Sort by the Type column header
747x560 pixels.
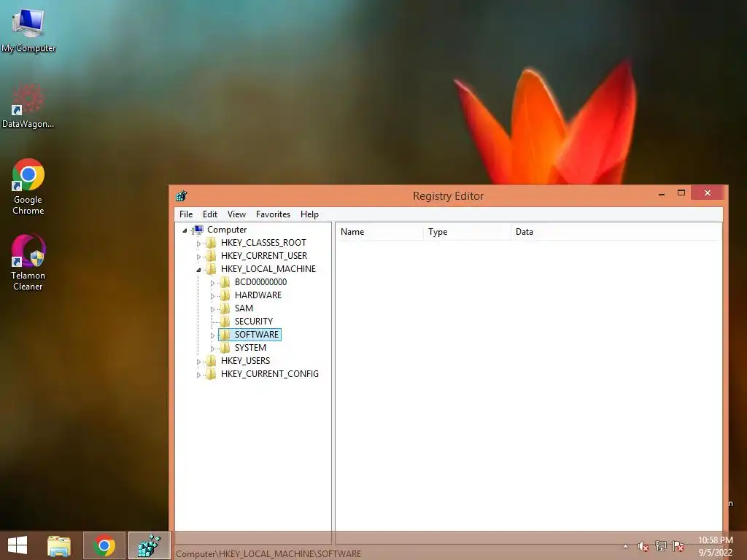pos(467,232)
